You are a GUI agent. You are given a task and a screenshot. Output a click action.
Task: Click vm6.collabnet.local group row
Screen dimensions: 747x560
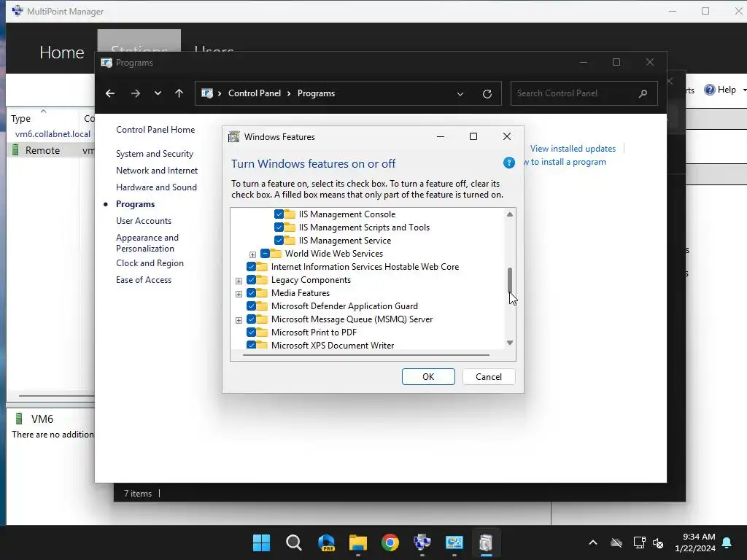53,134
